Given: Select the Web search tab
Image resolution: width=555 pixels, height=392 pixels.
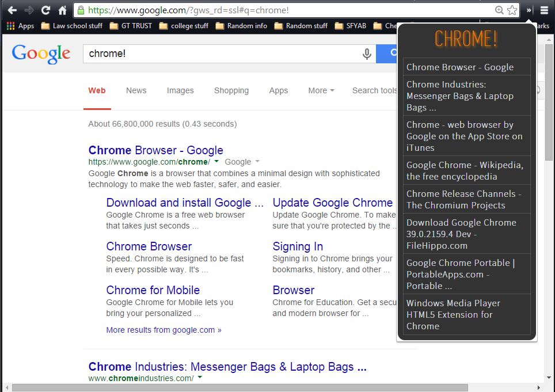Looking at the screenshot, I should click(x=97, y=90).
